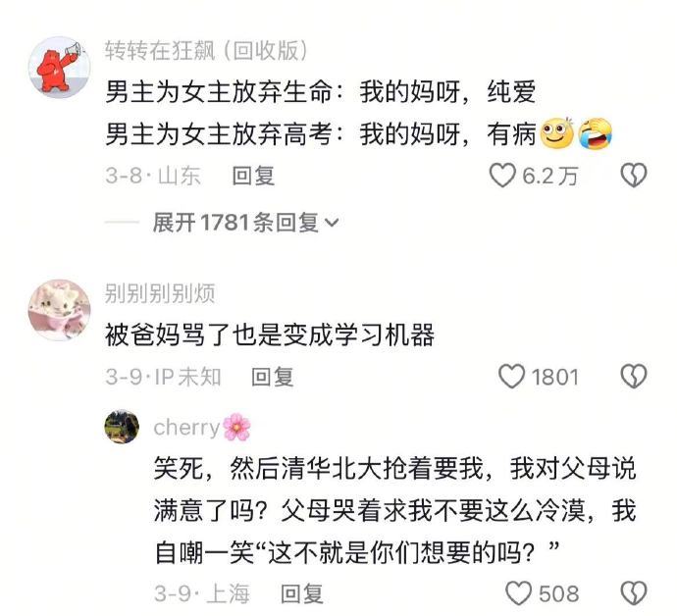Open 别别别别烦 pink cat avatar

(59, 310)
